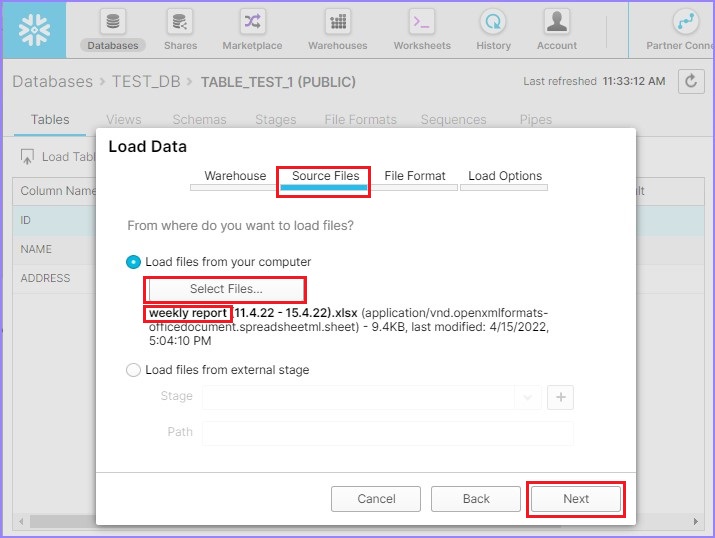
Task: Open the Account icon
Action: click(x=556, y=21)
